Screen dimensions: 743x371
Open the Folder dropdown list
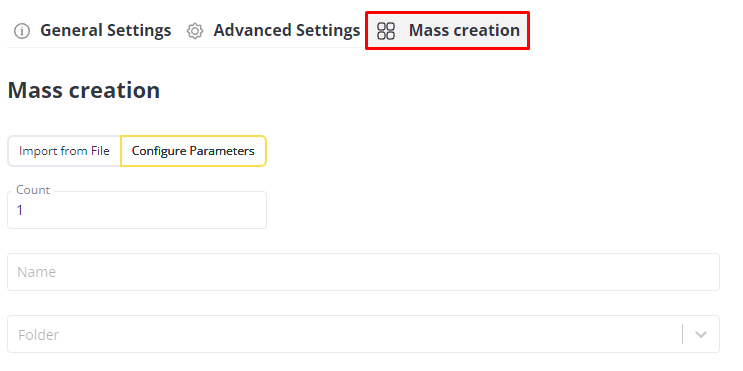click(x=363, y=334)
